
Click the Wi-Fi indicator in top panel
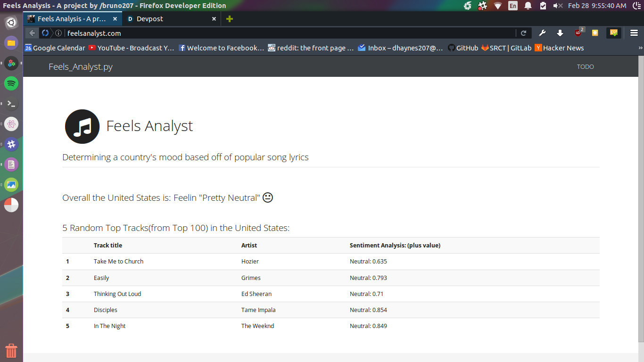498,6
